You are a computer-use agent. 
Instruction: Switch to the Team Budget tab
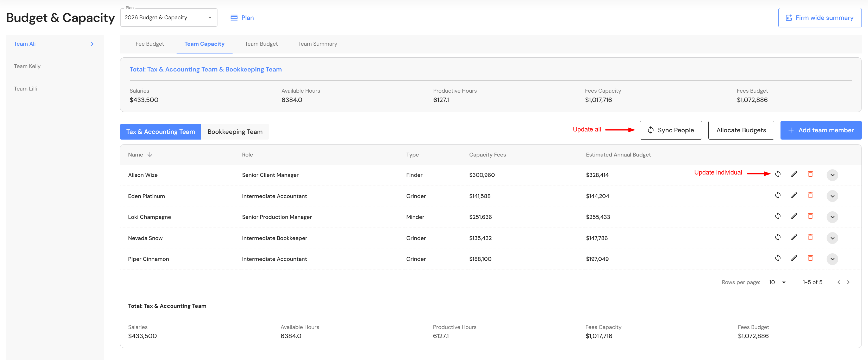(x=261, y=44)
